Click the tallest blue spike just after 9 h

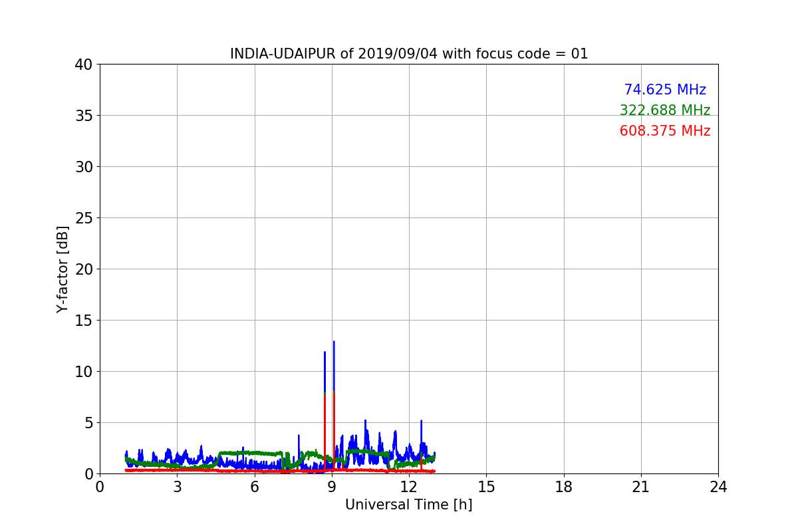[334, 366]
